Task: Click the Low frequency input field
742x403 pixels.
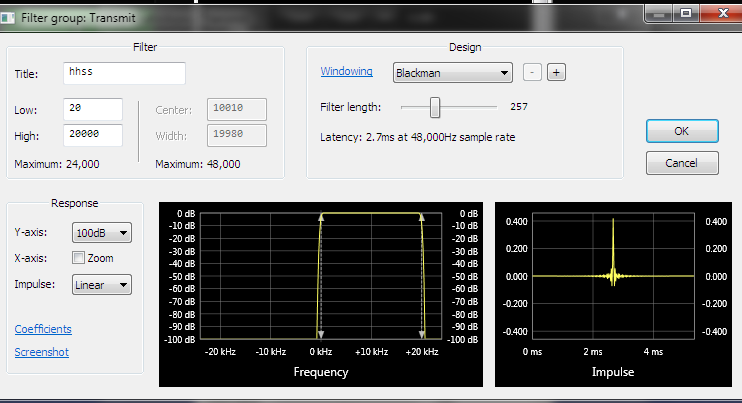Action: pyautogui.click(x=92, y=109)
